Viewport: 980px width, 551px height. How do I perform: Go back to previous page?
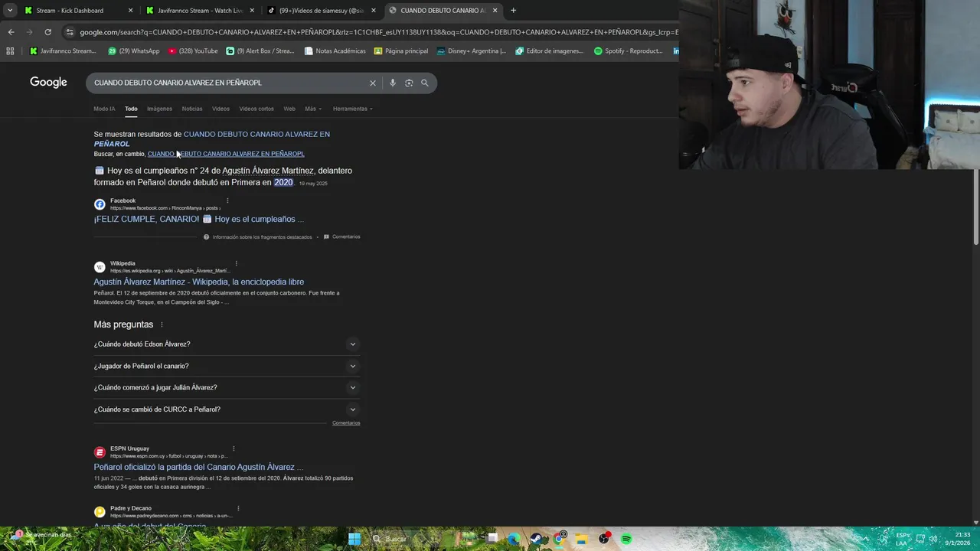(x=11, y=32)
